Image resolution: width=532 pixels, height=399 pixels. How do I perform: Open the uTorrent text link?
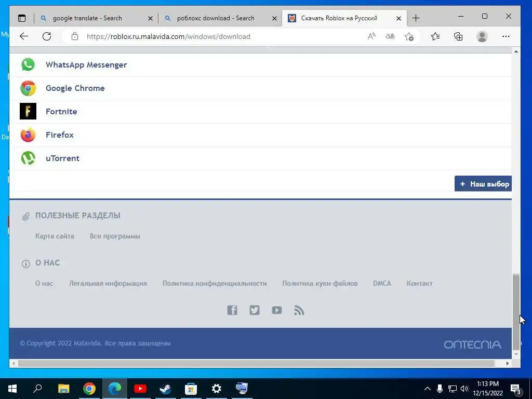pyautogui.click(x=62, y=158)
